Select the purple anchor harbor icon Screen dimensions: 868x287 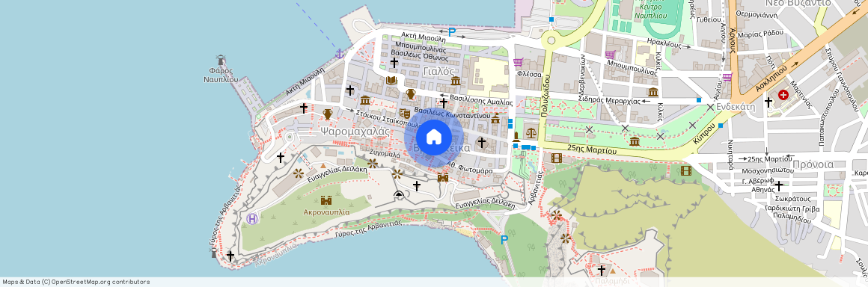click(339, 54)
